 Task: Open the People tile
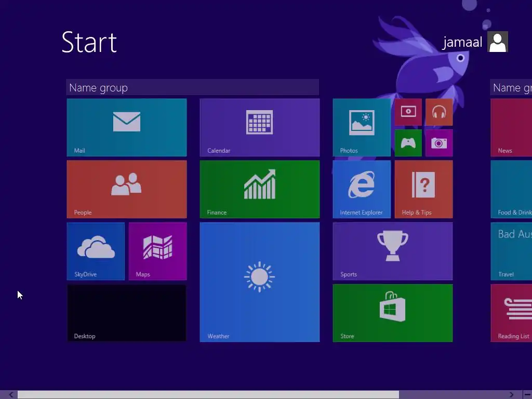coord(127,189)
